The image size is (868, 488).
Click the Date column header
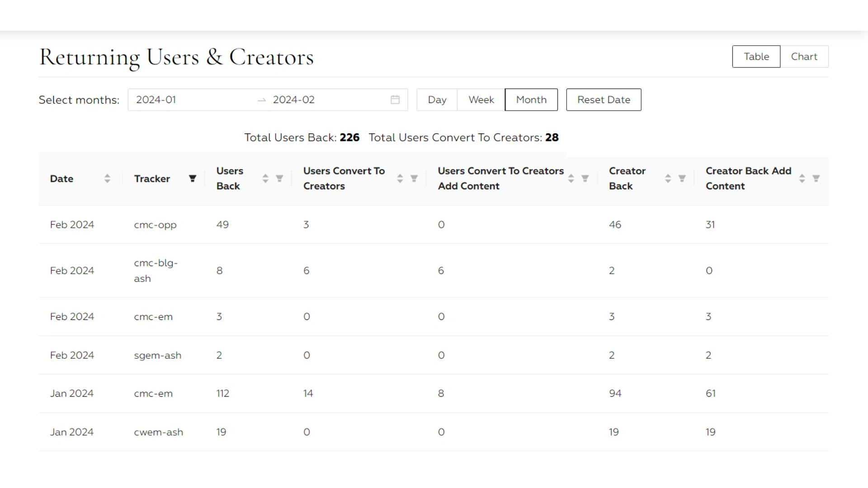point(61,178)
